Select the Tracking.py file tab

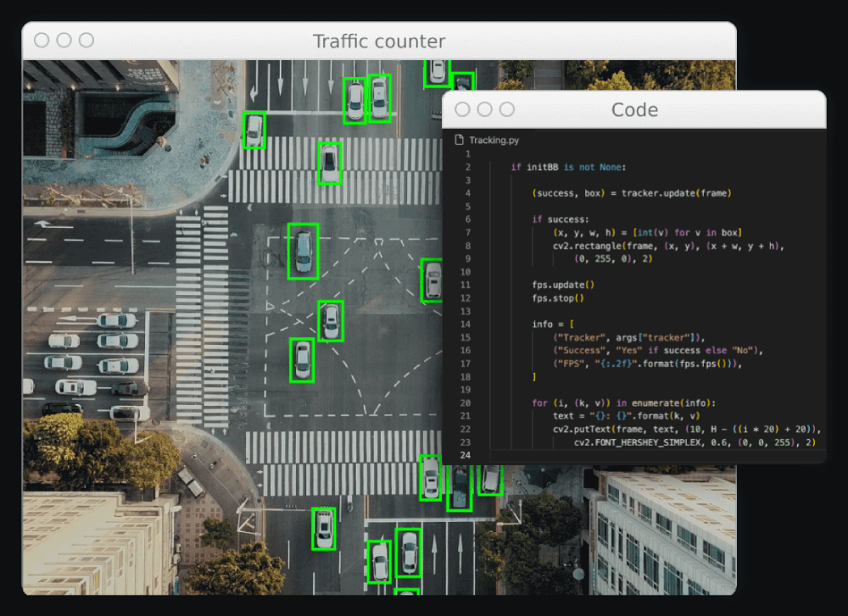click(x=494, y=140)
